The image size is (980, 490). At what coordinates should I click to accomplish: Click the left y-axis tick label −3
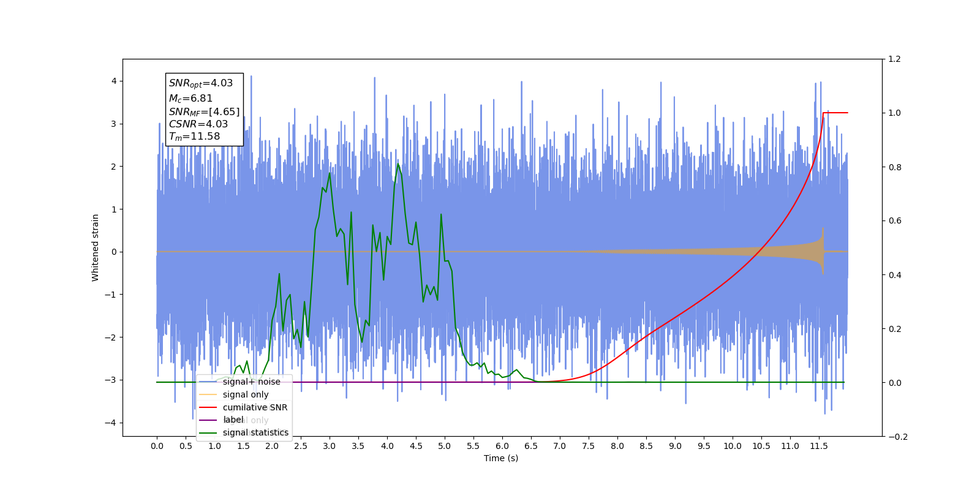click(x=110, y=380)
